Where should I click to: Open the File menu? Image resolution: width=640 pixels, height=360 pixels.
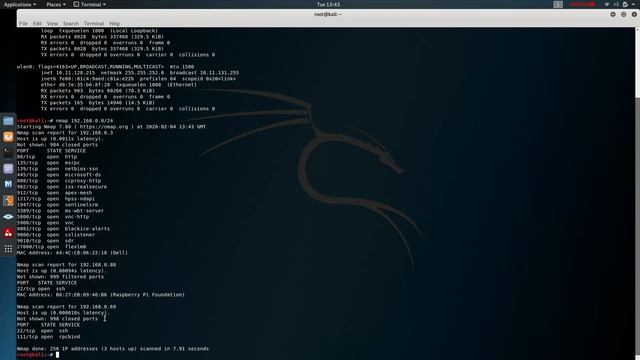coord(23,23)
